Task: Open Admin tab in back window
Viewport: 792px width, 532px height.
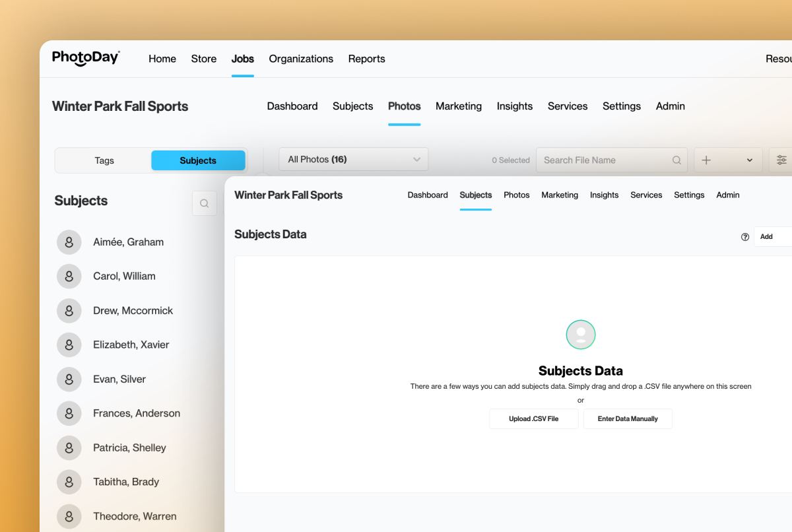Action: tap(671, 106)
